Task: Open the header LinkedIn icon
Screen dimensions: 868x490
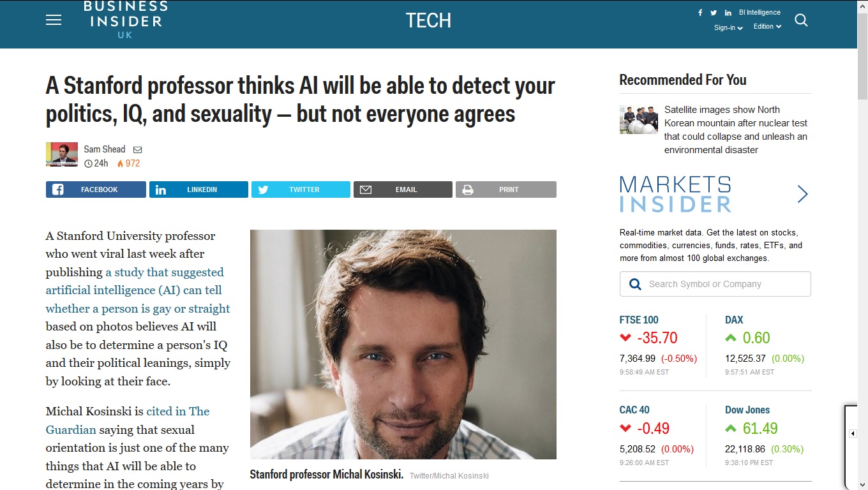Action: click(x=728, y=13)
